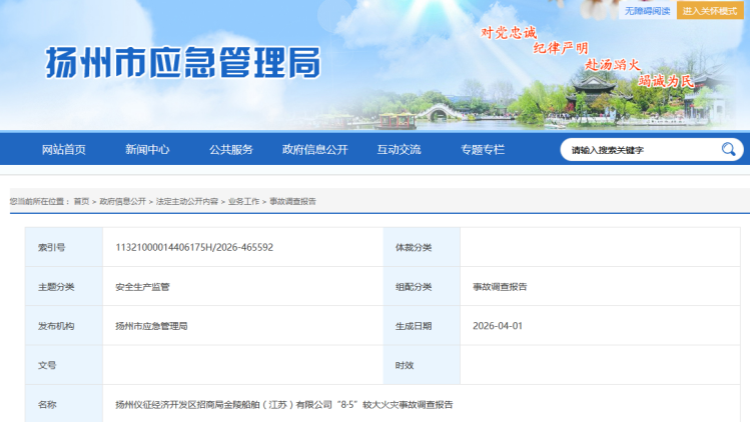
Task: Click 事故调查报告 breadcrumb link
Action: (x=292, y=201)
